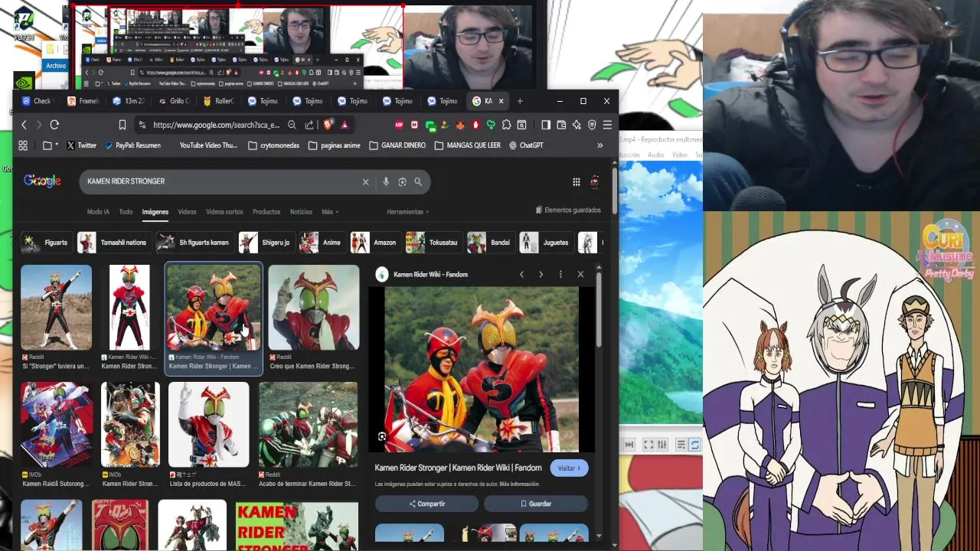Viewport: 980px width, 551px height.
Task: Open the Más información link
Action: [x=520, y=484]
